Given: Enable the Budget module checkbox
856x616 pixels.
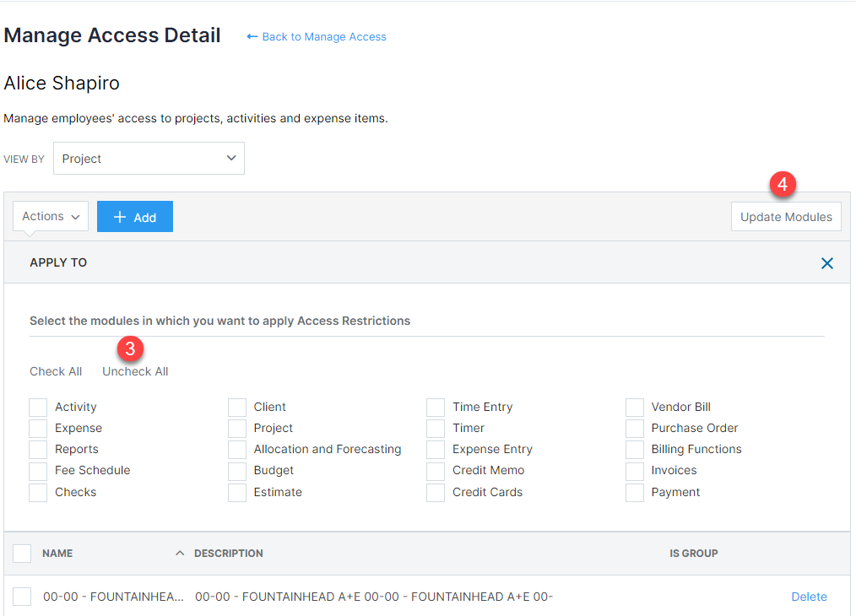Looking at the screenshot, I should [236, 470].
